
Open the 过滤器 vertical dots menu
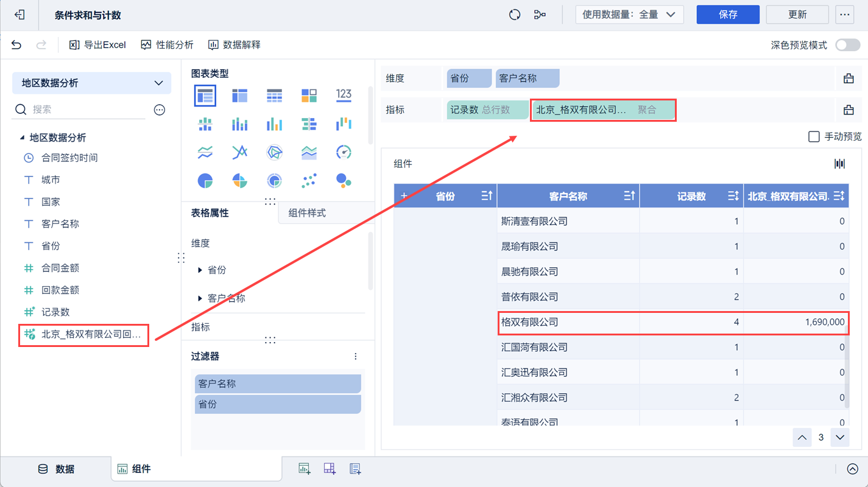356,357
